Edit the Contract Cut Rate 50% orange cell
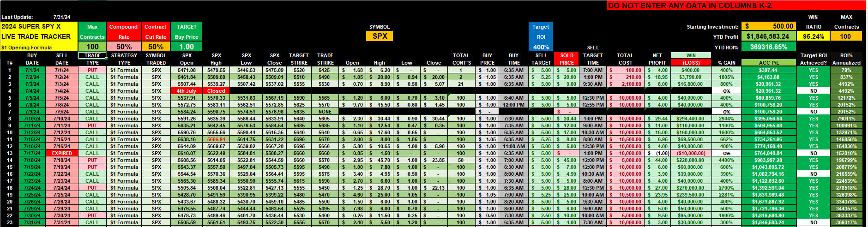This screenshot has height=227, width=868. click(x=156, y=47)
